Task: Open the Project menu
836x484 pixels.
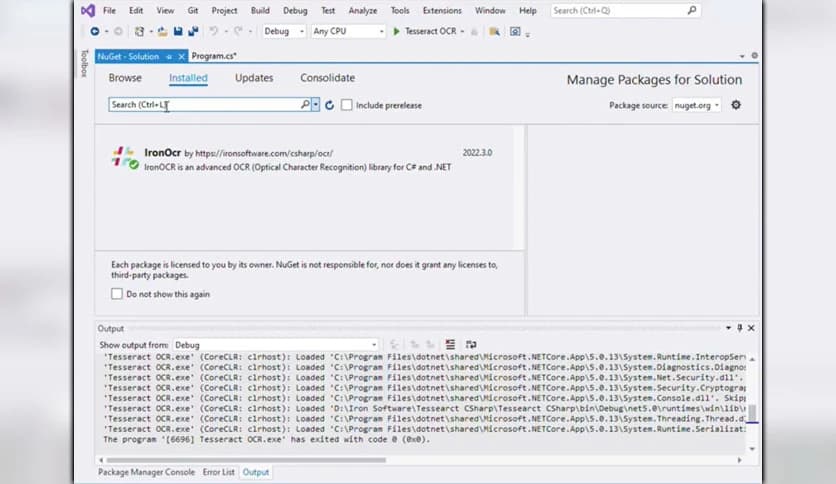Action: pyautogui.click(x=224, y=10)
